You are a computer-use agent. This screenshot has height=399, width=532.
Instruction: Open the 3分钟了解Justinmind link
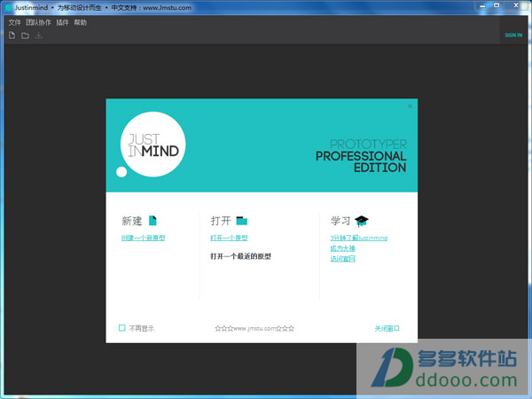pyautogui.click(x=359, y=238)
